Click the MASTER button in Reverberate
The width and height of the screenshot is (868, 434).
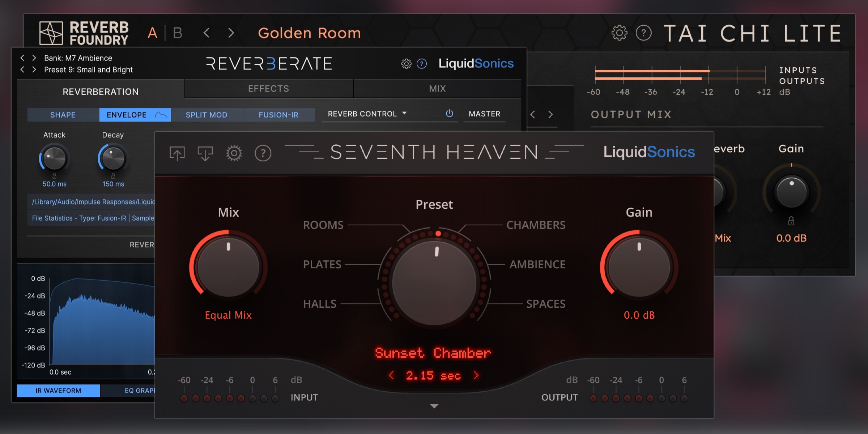(484, 114)
